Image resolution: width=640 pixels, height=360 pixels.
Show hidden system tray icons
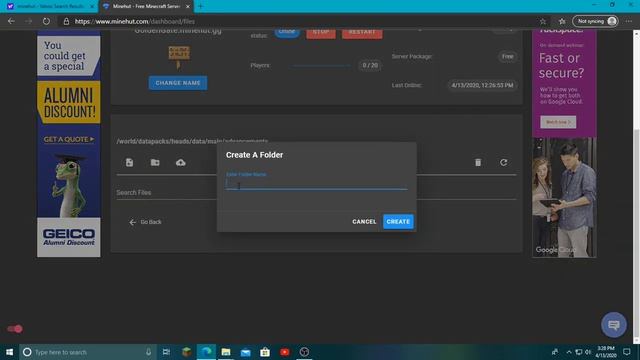[569, 352]
